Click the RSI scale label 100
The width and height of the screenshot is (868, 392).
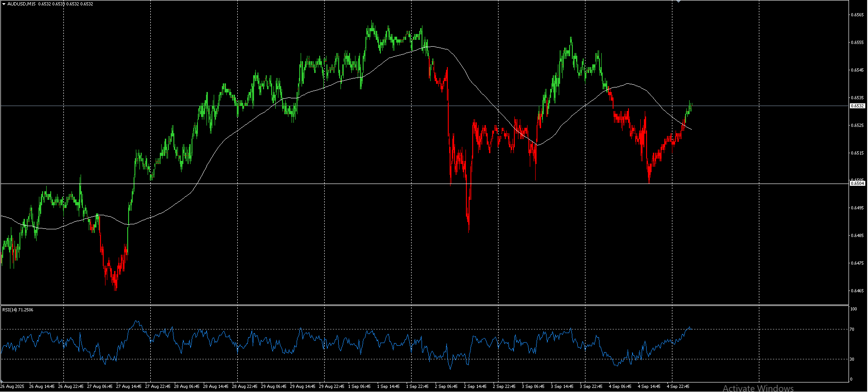(854, 309)
